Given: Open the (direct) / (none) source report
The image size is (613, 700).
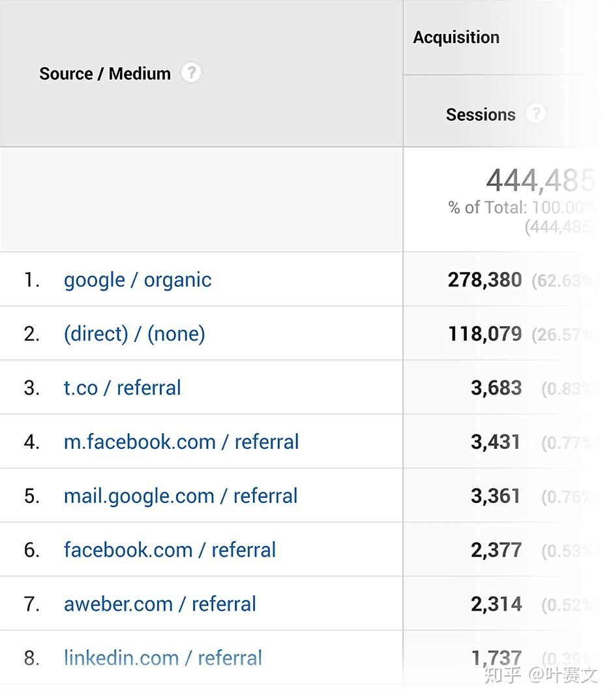Looking at the screenshot, I should (x=134, y=333).
